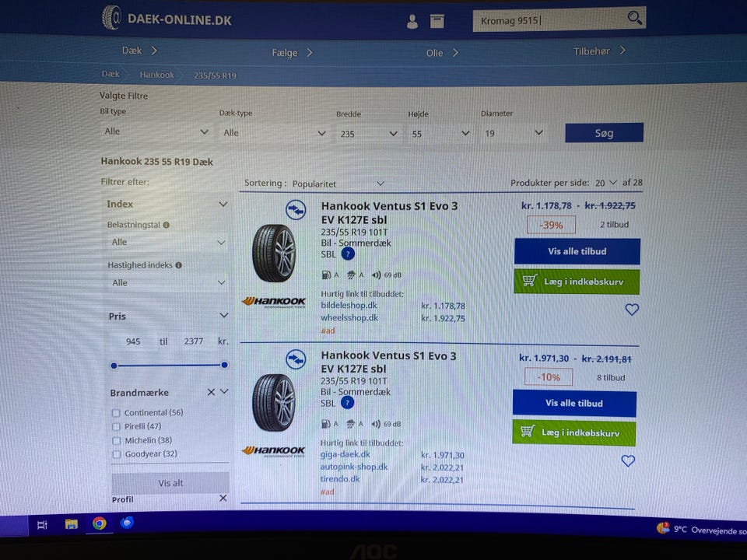Open the archive box icon in header
This screenshot has width=747, height=560.
pos(437,22)
